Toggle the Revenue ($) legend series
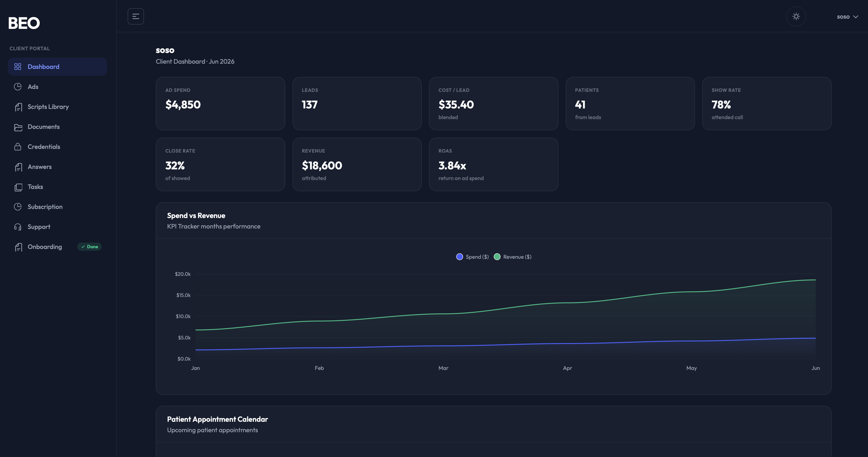The height and width of the screenshot is (457, 868). 513,257
